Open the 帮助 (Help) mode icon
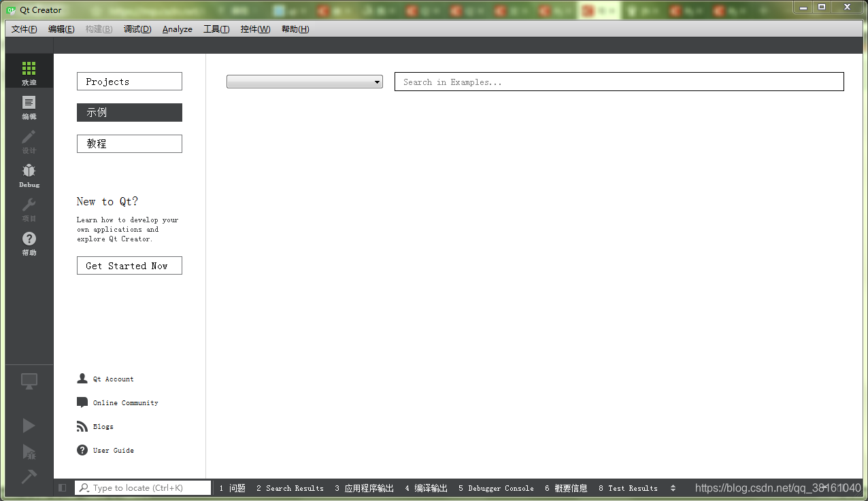The image size is (868, 501). [x=29, y=243]
